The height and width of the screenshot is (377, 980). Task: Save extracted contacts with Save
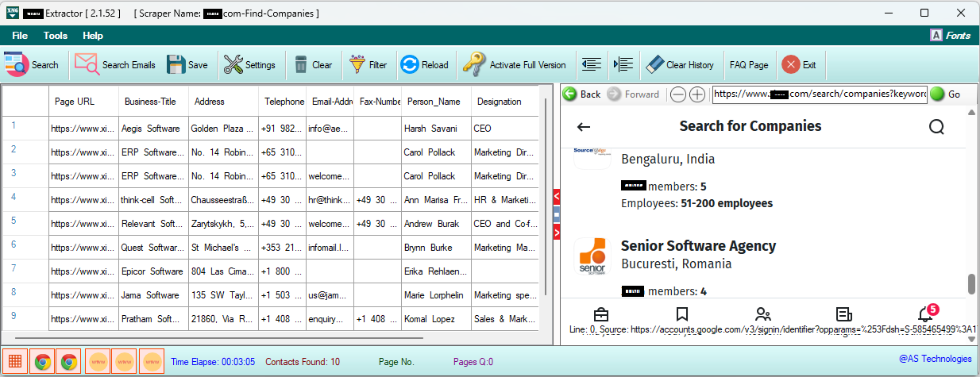click(x=187, y=65)
